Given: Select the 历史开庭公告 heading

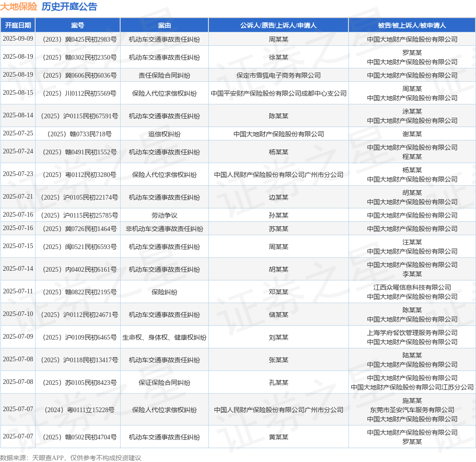Looking at the screenshot, I should click(x=69, y=6).
